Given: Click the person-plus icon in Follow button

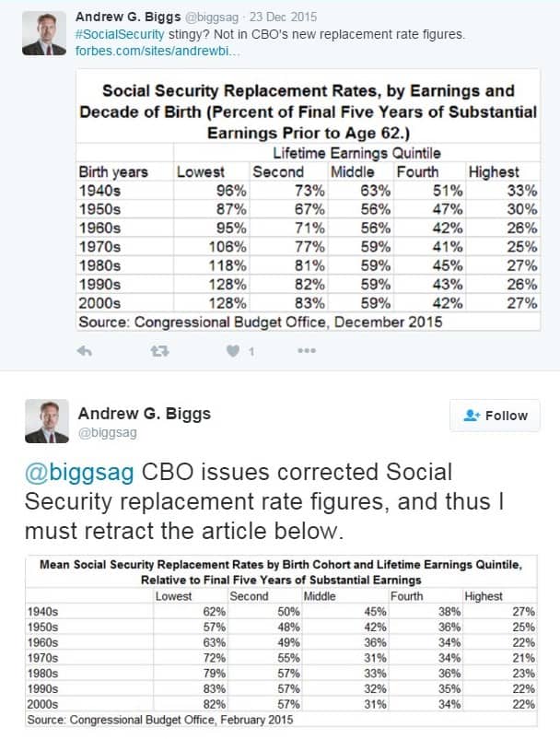Looking at the screenshot, I should [472, 416].
